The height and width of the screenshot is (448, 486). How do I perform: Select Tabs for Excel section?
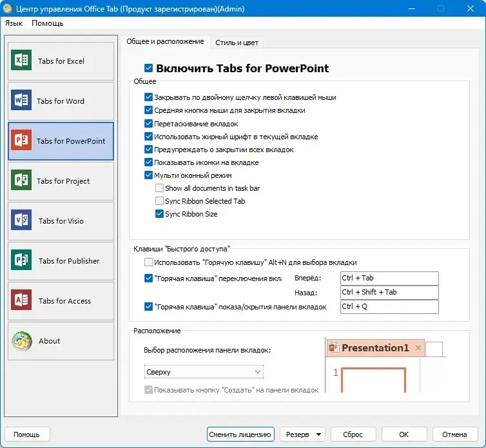click(x=61, y=61)
